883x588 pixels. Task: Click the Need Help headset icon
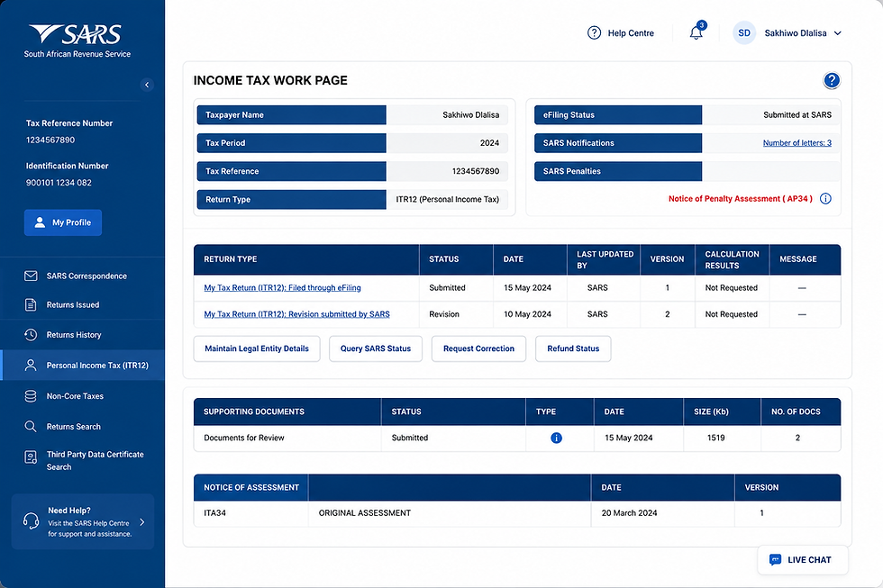point(31,521)
